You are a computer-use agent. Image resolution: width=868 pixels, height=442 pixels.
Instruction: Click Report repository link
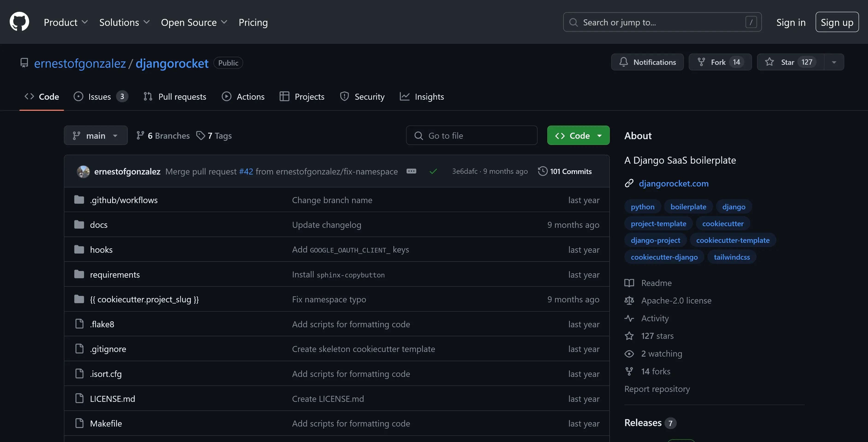click(657, 389)
